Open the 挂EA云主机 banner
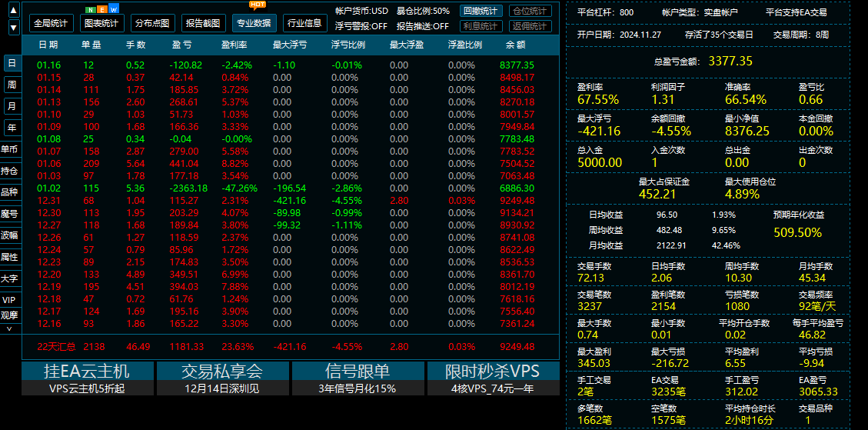The image size is (868, 430). coord(88,378)
